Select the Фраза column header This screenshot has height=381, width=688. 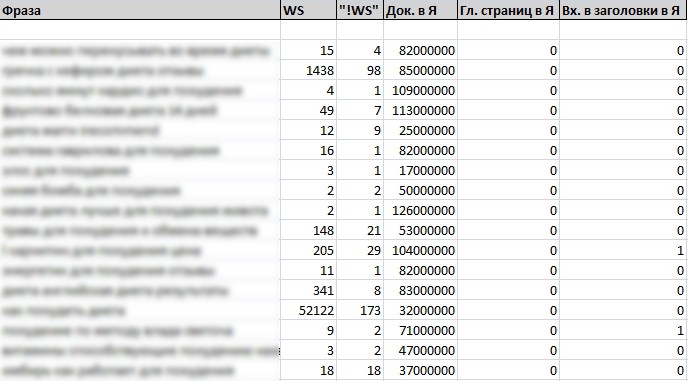(x=140, y=10)
